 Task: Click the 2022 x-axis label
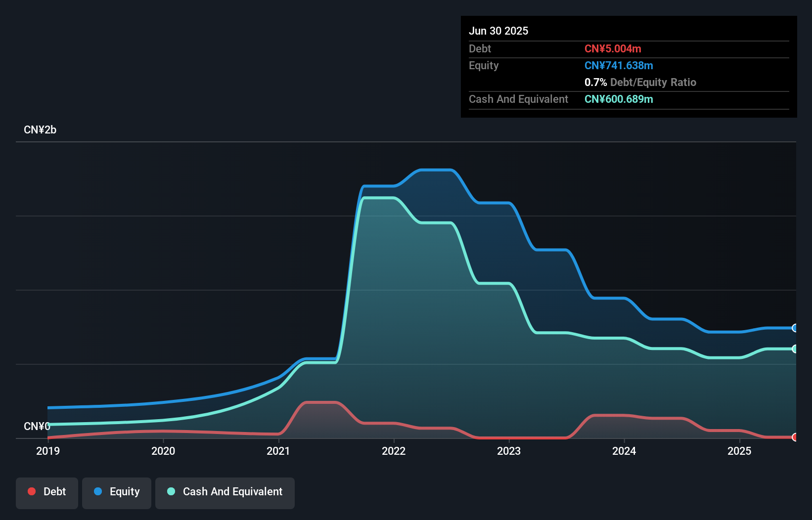[x=394, y=451]
